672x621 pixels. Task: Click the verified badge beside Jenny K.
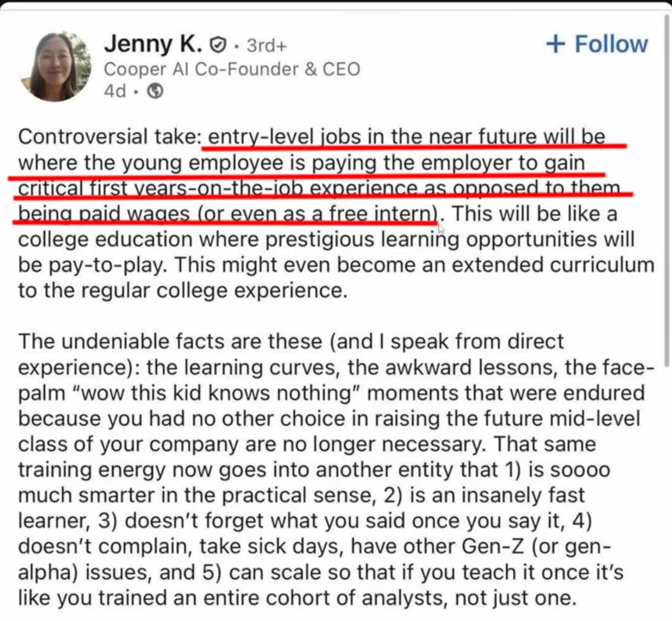tap(217, 45)
